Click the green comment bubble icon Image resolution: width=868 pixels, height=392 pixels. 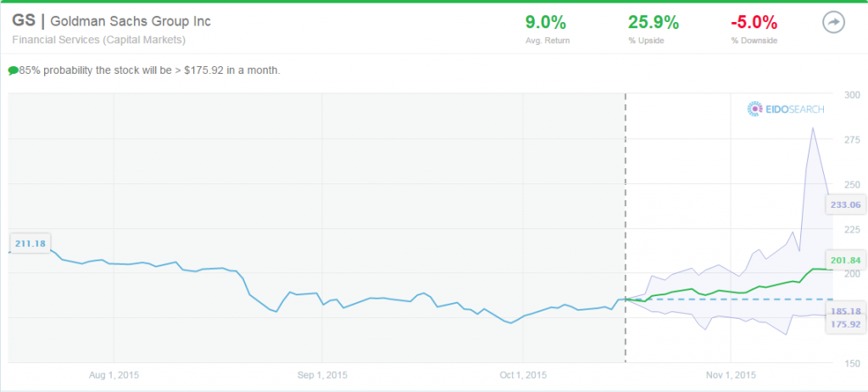13,71
